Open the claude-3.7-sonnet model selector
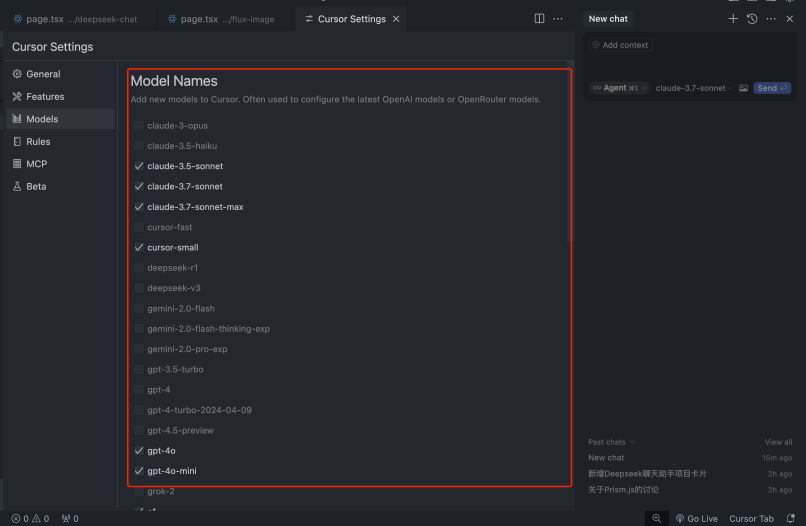Image resolution: width=806 pixels, height=526 pixels. (x=691, y=88)
